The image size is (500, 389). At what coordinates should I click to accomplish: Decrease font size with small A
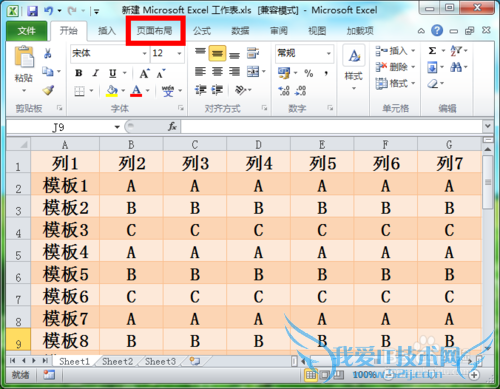(161, 74)
